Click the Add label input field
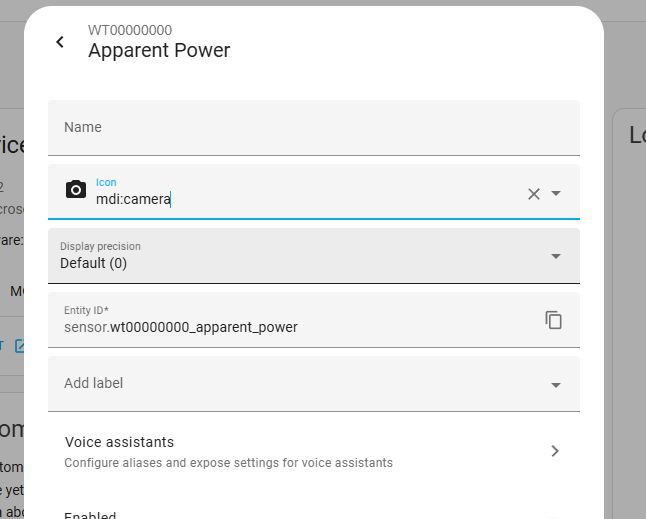This screenshot has width=646, height=519. click(x=290, y=384)
